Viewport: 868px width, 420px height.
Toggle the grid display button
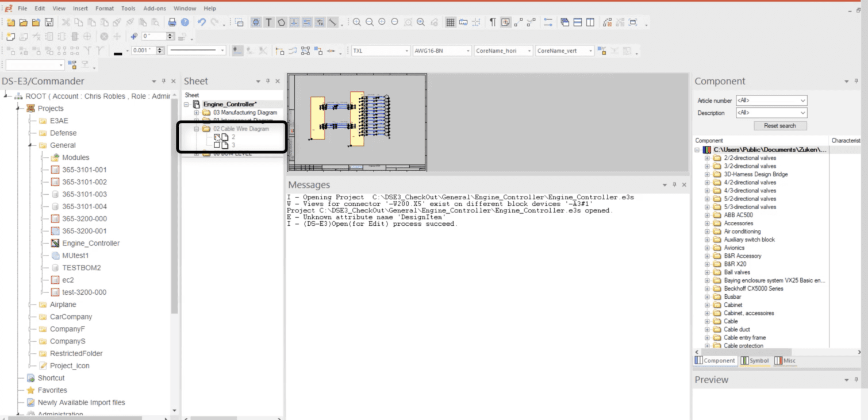point(451,22)
